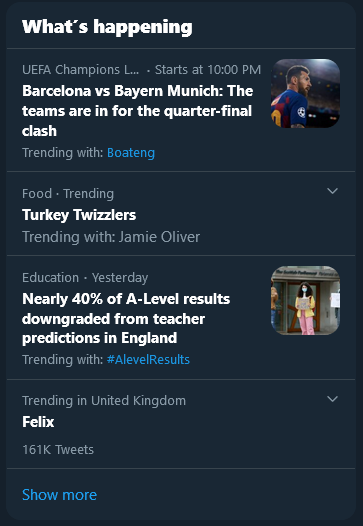The height and width of the screenshot is (526, 363).
Task: Click the 161K Tweets count
Action: [x=58, y=450]
